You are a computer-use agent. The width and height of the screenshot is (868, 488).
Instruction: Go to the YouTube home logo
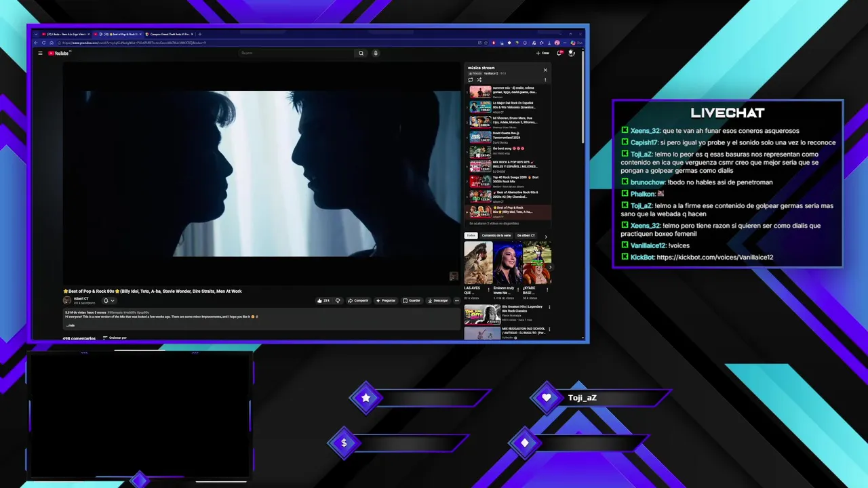pyautogui.click(x=58, y=53)
